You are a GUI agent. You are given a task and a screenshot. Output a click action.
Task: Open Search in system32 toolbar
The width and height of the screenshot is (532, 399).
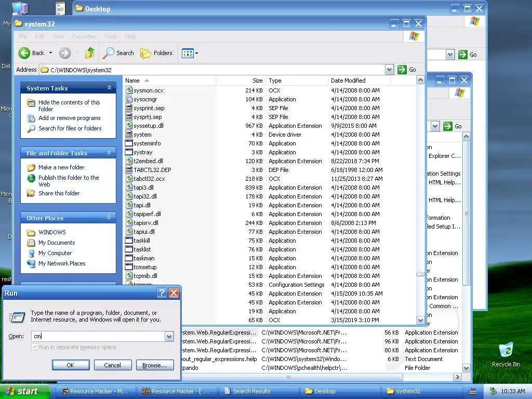118,53
